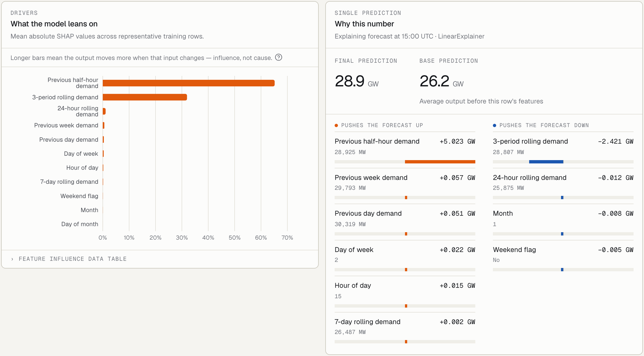
Task: Click the Previous week demand chart bar
Action: 104,125
